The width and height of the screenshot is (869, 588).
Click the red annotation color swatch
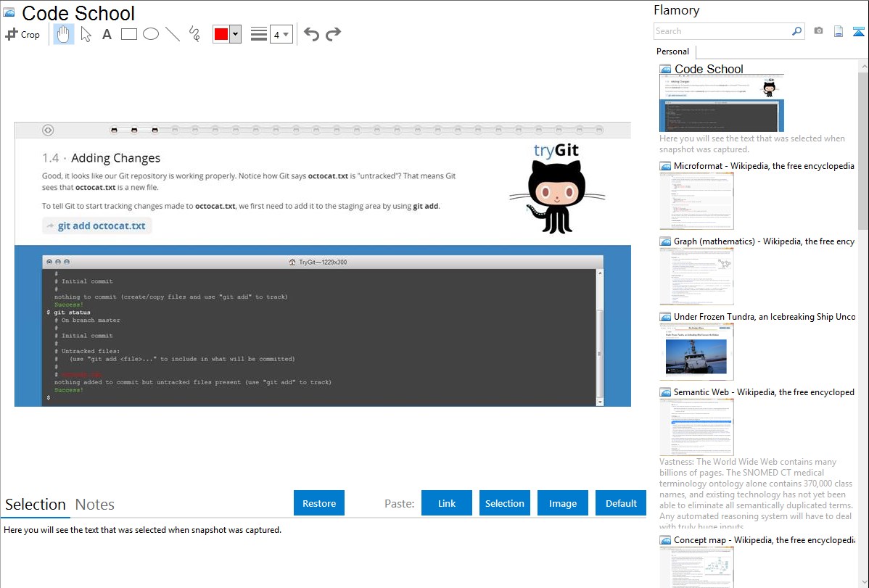[x=221, y=34]
